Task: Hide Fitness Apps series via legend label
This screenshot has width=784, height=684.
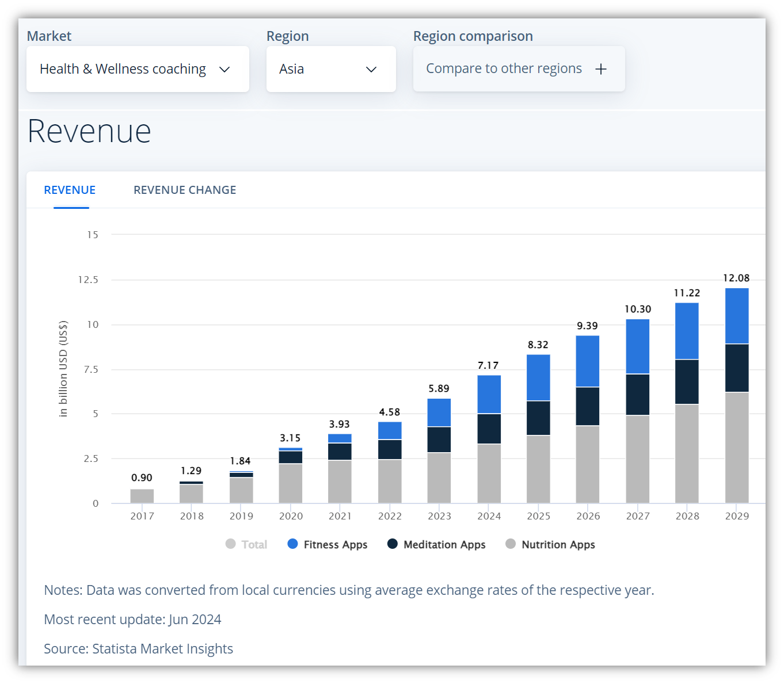Action: (335, 545)
